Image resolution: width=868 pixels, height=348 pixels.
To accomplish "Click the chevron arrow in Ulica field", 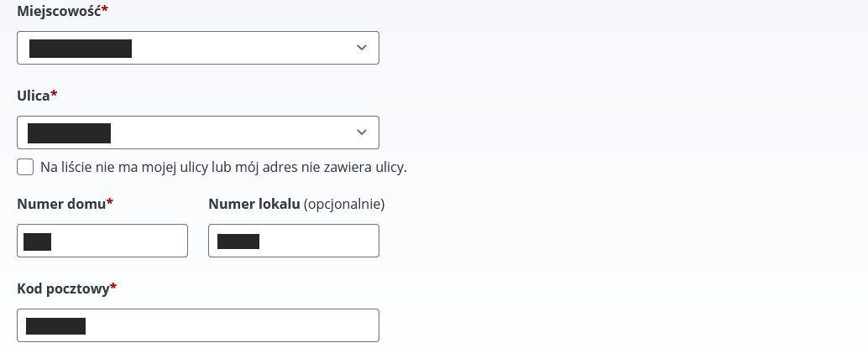I will point(362,132).
